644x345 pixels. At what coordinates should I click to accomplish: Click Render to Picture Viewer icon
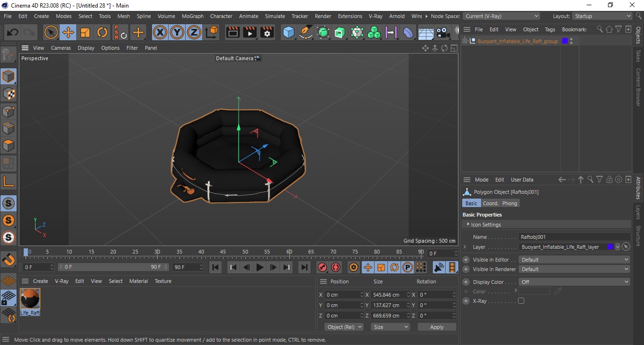click(x=250, y=32)
